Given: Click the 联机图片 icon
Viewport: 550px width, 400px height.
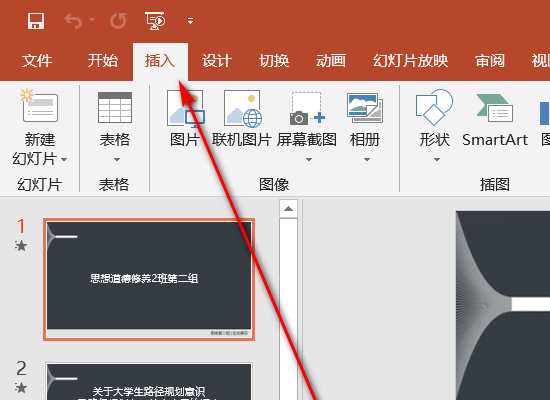Looking at the screenshot, I should [x=242, y=109].
